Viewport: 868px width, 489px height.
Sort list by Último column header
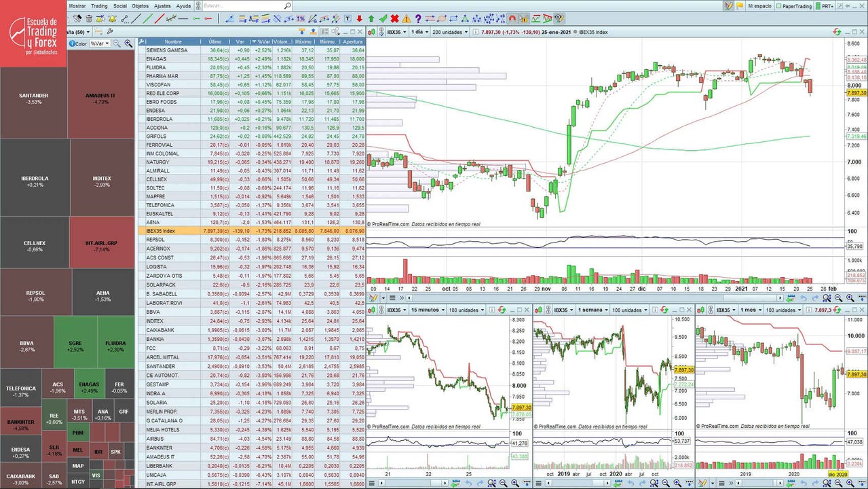(x=215, y=41)
